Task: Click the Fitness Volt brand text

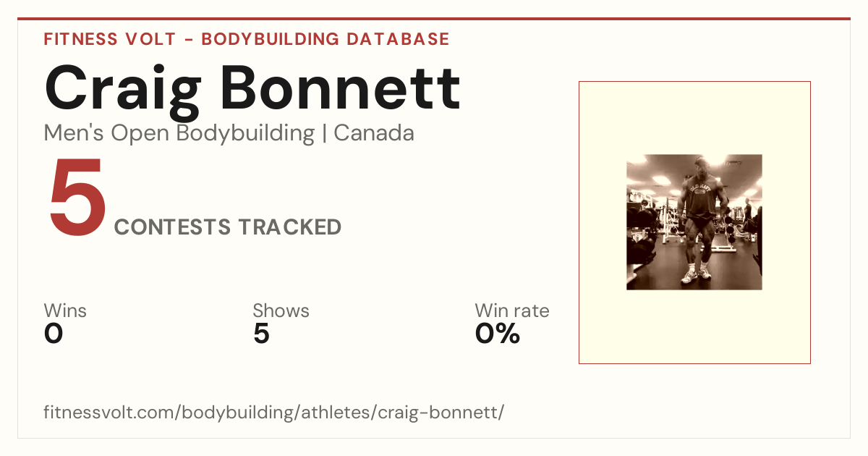Action: coord(109,39)
